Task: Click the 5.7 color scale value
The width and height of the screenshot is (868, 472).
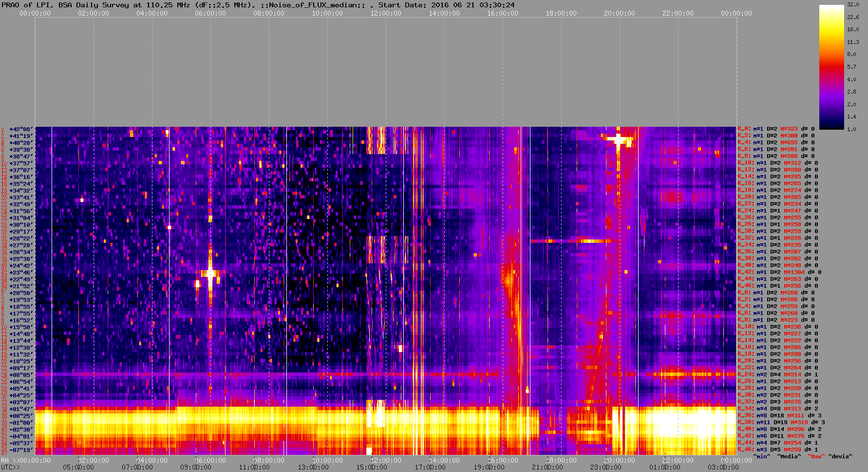Action: 851,67
